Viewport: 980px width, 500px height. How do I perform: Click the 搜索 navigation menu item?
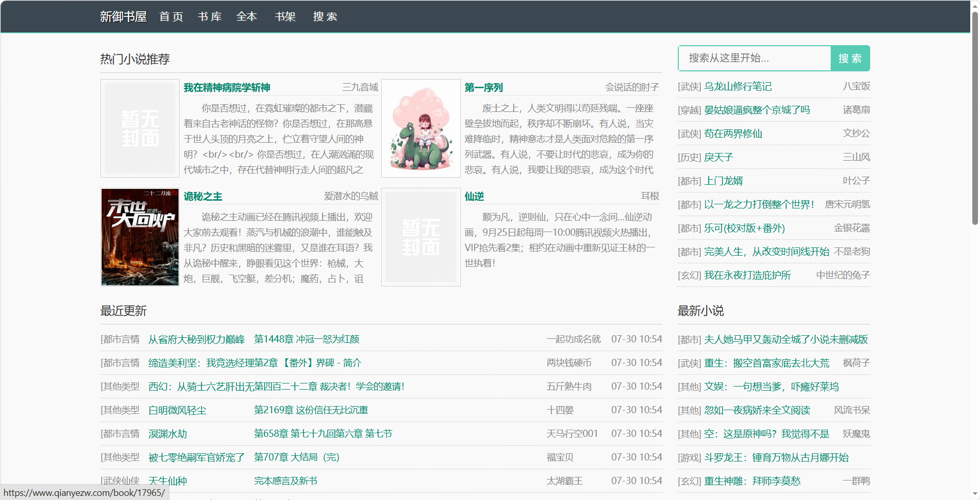(x=325, y=16)
